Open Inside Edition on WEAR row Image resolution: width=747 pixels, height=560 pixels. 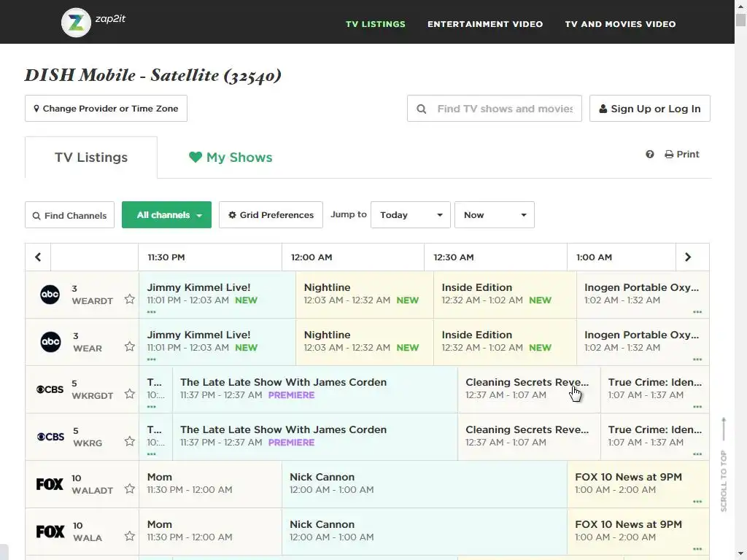click(x=505, y=342)
